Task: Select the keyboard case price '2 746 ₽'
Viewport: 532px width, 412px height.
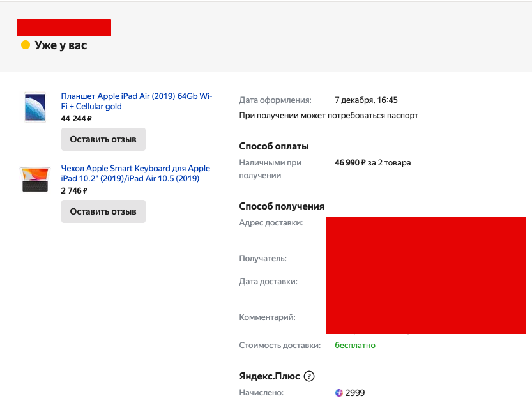Action: 74,191
